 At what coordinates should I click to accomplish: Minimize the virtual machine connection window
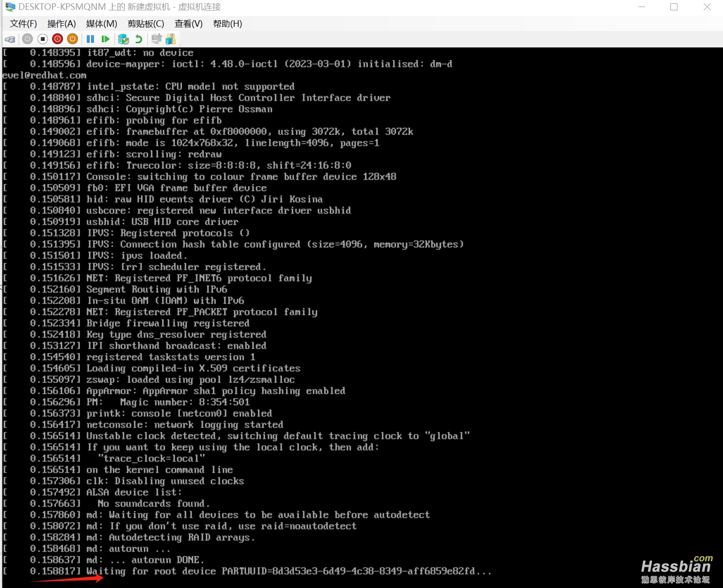click(x=642, y=7)
